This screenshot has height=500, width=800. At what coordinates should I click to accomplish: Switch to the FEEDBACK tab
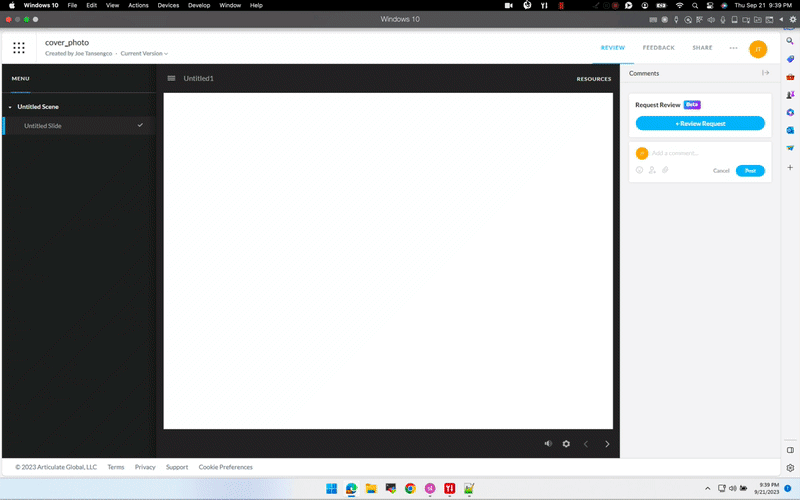[x=658, y=47]
